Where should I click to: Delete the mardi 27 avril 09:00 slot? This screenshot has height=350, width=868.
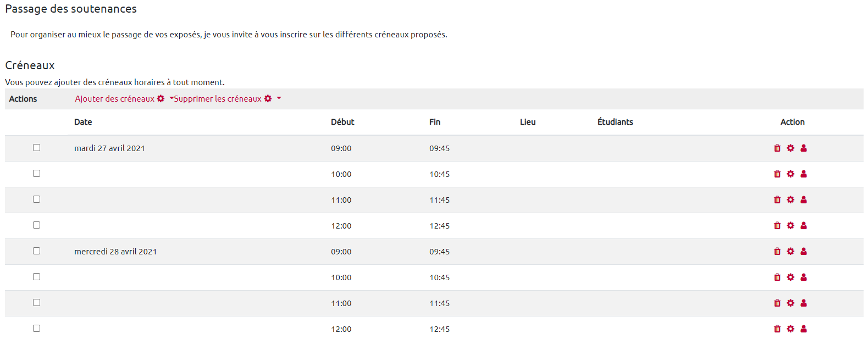tap(777, 148)
